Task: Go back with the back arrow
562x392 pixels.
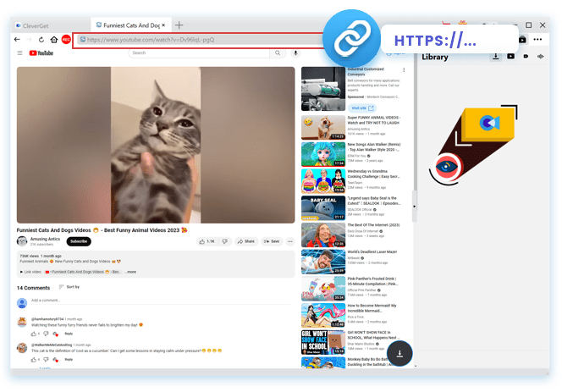Action: (18, 40)
